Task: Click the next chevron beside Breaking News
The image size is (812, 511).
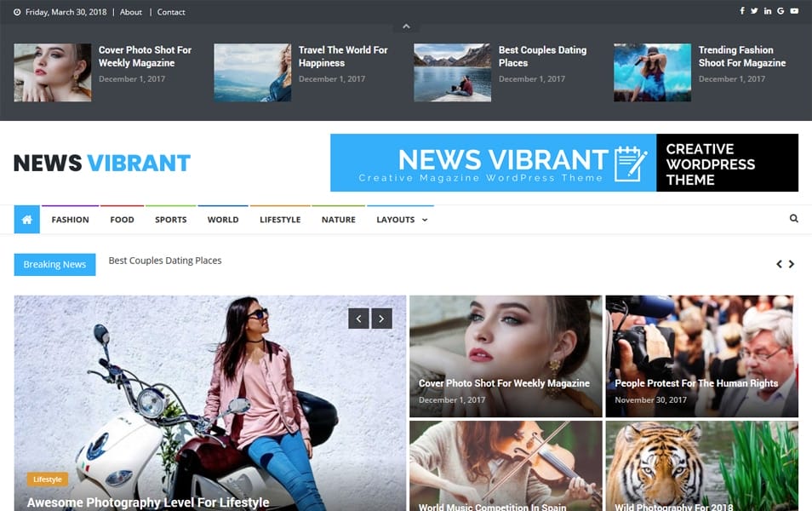Action: click(x=793, y=264)
